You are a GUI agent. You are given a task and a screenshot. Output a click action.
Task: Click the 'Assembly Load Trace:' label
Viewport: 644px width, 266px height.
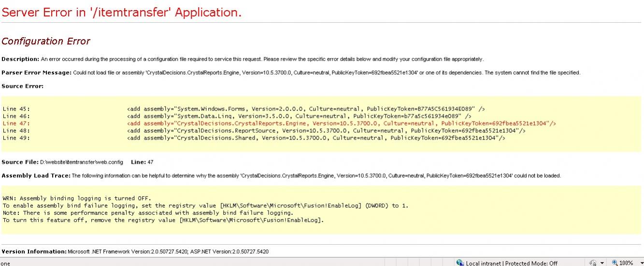[36, 176]
